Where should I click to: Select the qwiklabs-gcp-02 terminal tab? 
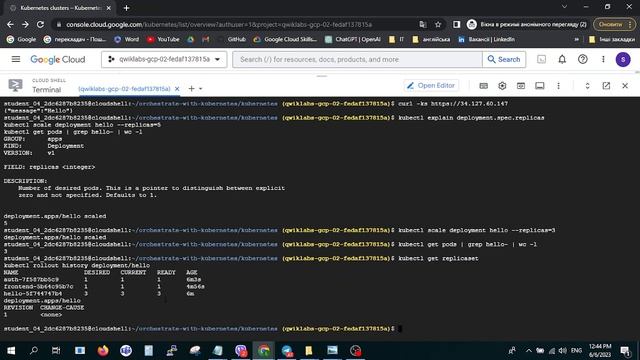(124, 89)
